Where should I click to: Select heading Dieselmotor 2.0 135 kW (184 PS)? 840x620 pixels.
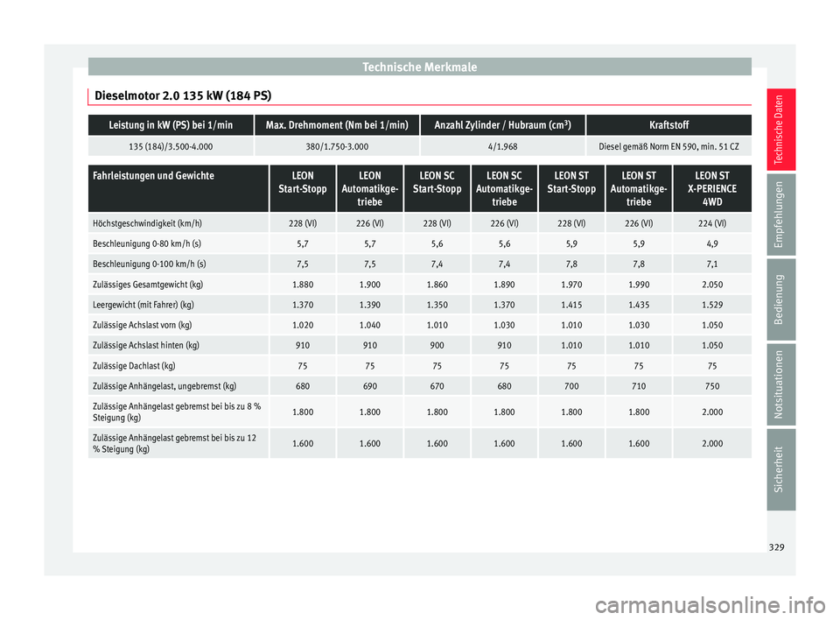pyautogui.click(x=183, y=95)
